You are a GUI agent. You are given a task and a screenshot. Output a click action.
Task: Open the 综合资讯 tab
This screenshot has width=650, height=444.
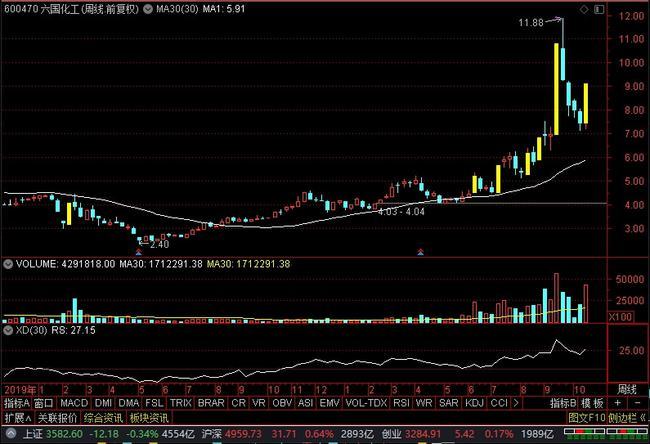click(x=103, y=418)
